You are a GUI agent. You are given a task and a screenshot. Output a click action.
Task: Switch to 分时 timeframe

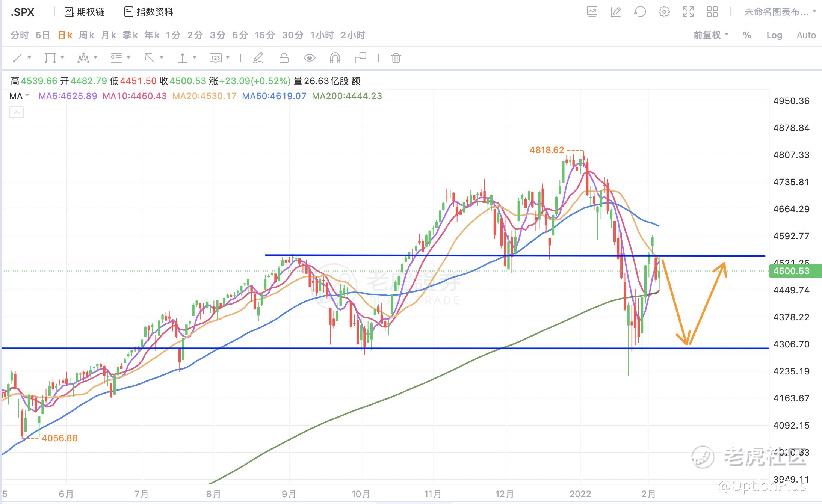(x=20, y=35)
